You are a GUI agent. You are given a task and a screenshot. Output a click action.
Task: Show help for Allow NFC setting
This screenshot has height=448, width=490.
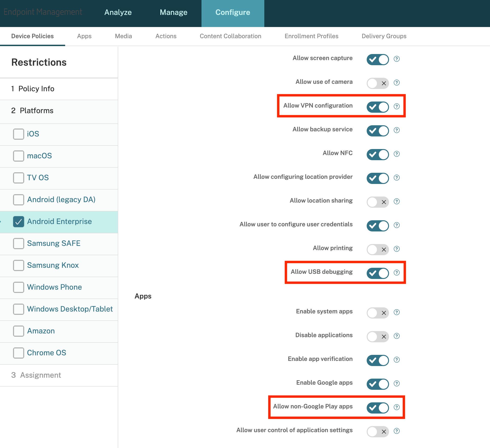tap(396, 154)
